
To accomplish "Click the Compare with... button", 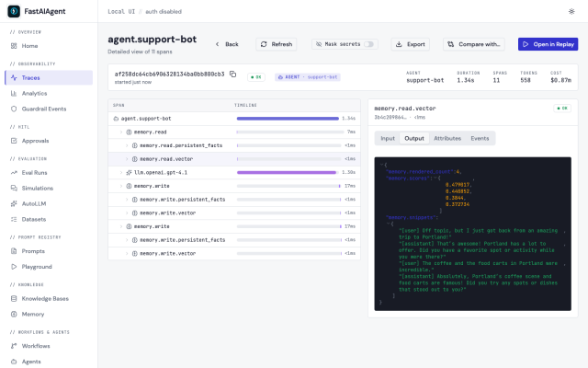I will tap(474, 44).
